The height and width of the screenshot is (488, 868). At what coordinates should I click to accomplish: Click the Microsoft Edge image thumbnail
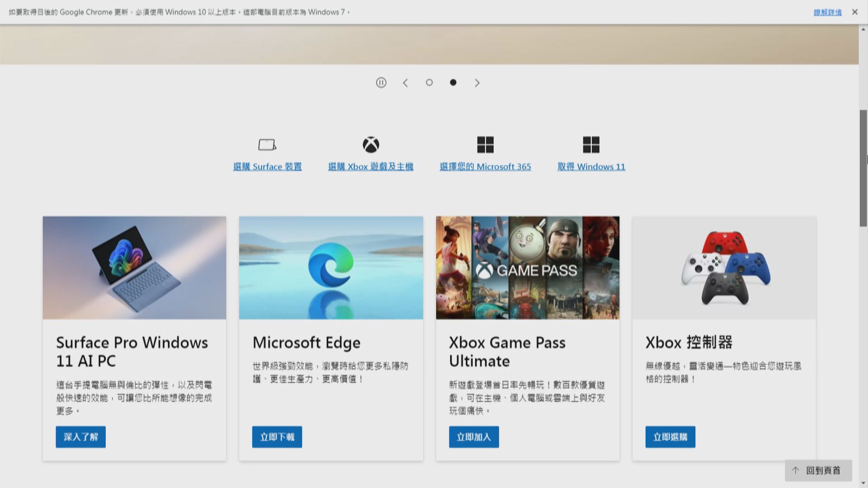point(330,267)
